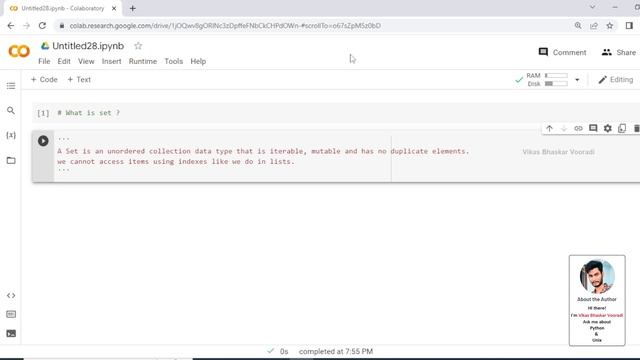Bookmark this page with star icon
Image resolution: width=640 pixels, height=360 pixels.
click(610, 25)
